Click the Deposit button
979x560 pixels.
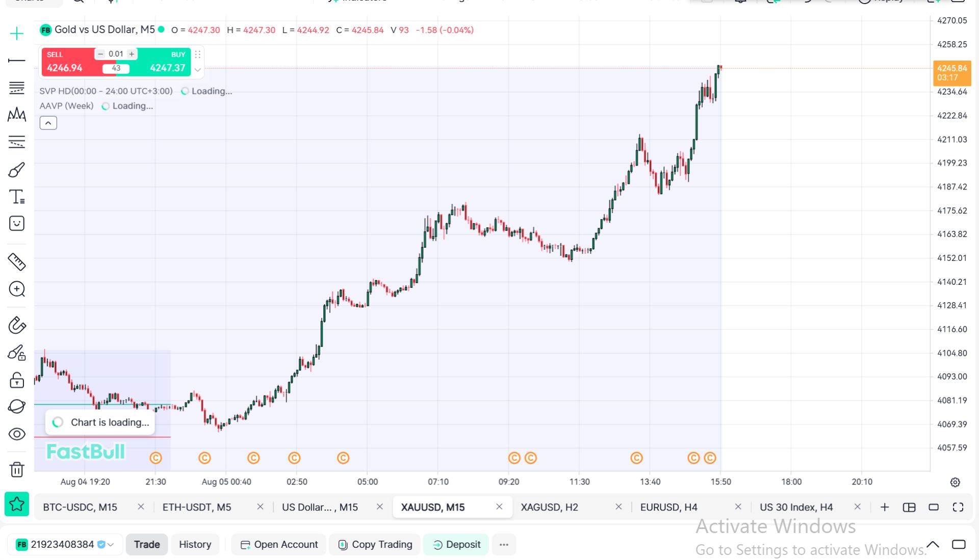[456, 544]
